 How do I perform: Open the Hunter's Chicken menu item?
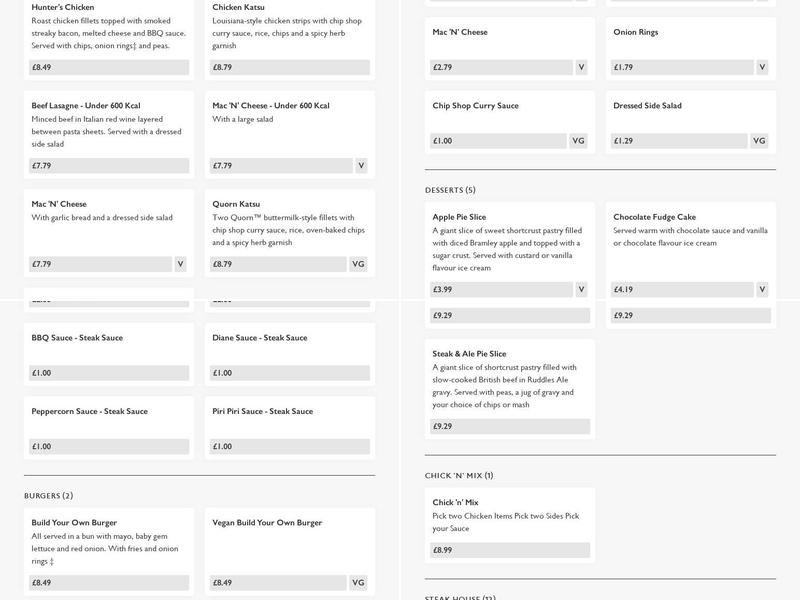(63, 7)
